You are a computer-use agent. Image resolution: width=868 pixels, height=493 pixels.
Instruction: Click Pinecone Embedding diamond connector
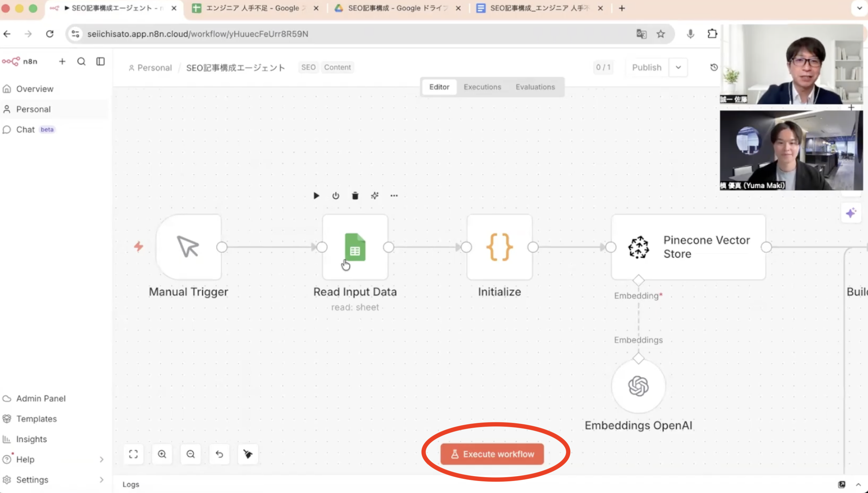[x=638, y=280]
